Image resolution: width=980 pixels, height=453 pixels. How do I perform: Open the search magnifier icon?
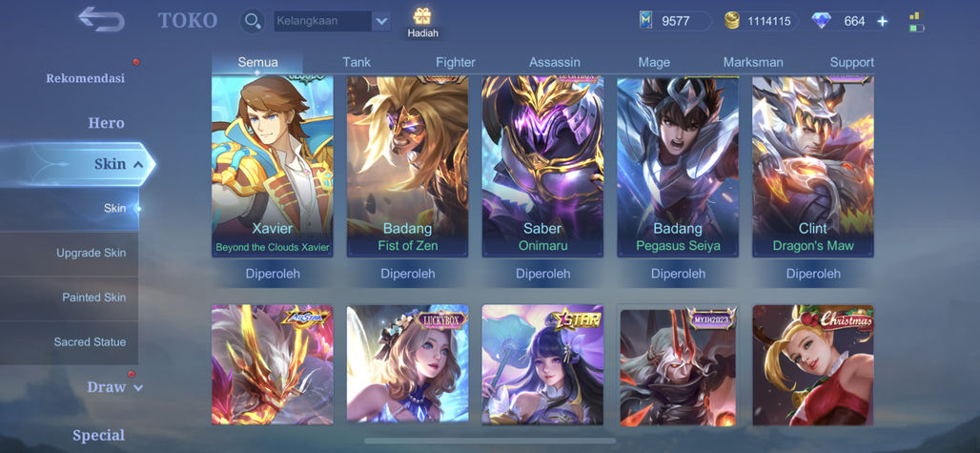click(x=253, y=21)
